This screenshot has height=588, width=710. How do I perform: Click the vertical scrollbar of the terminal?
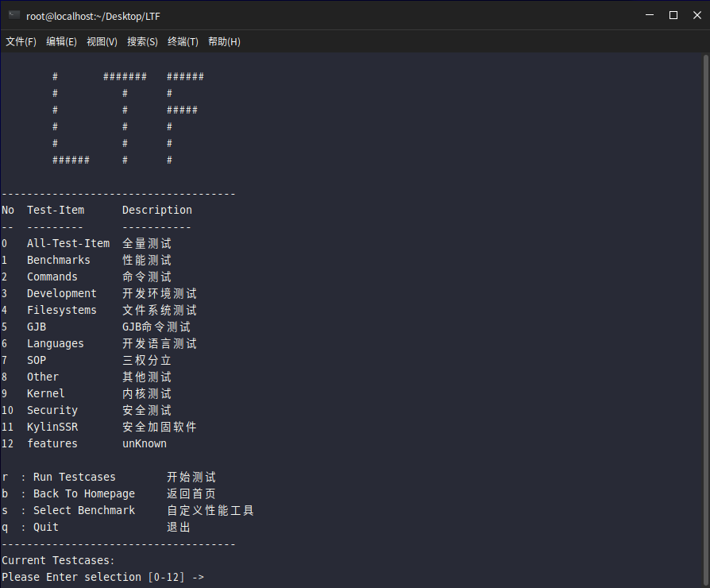pos(706,318)
